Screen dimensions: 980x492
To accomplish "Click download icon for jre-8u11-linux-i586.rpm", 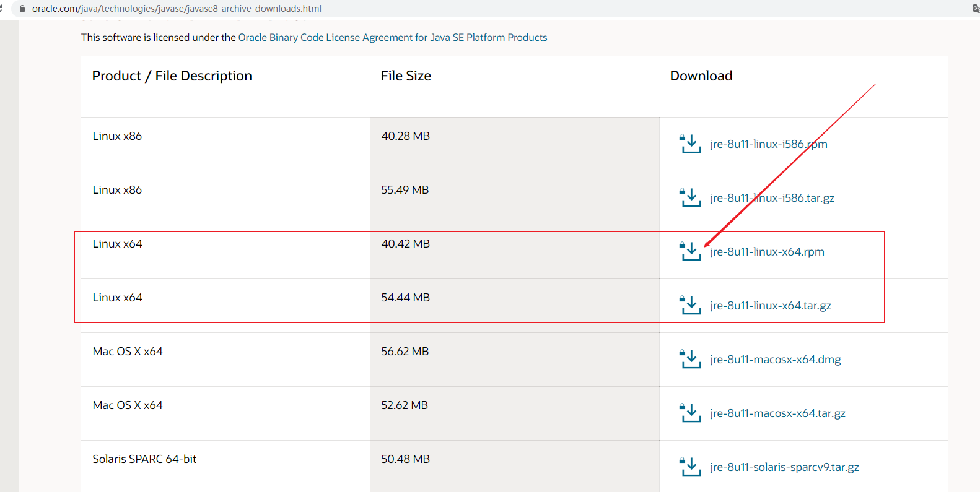I will pyautogui.click(x=690, y=144).
